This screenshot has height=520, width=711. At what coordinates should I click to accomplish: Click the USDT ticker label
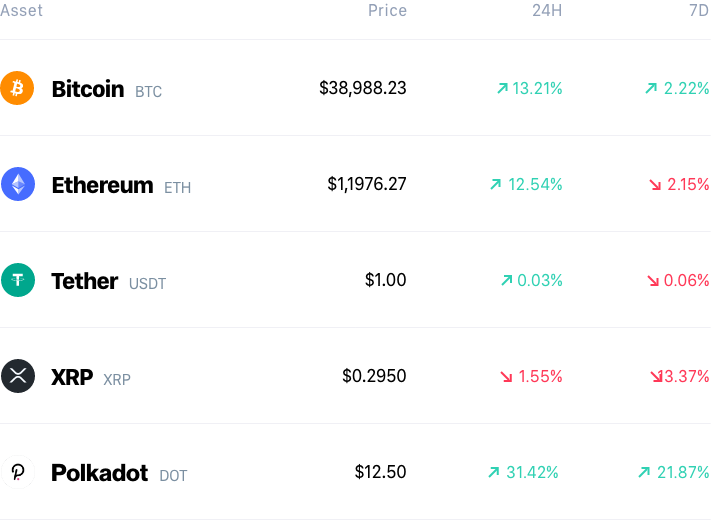coord(147,284)
